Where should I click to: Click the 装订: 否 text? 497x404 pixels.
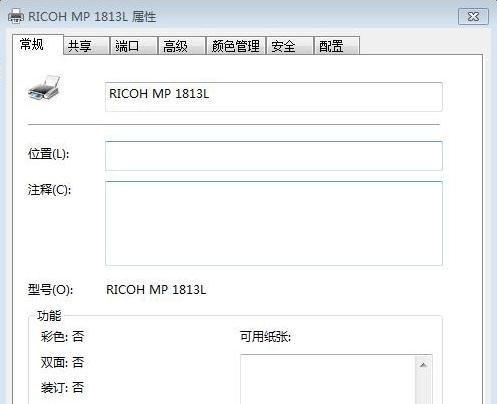pos(62,387)
